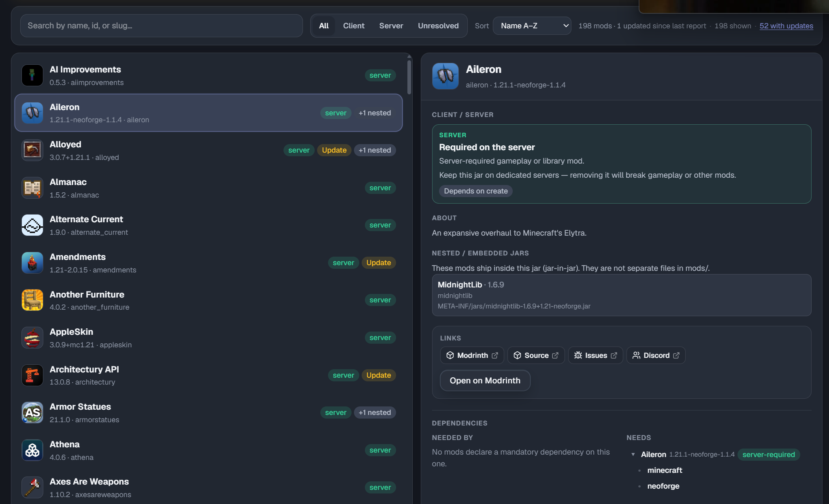Click the Athena mod icon
829x504 pixels.
point(32,450)
